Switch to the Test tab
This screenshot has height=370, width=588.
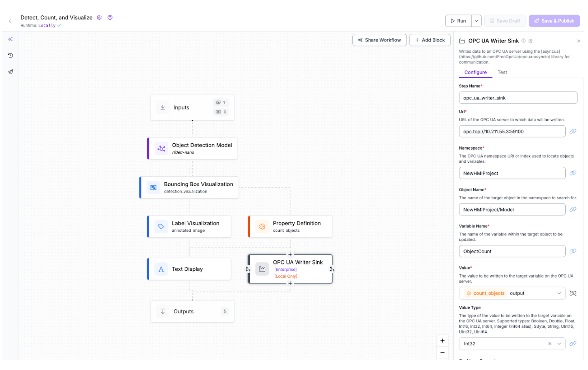502,72
